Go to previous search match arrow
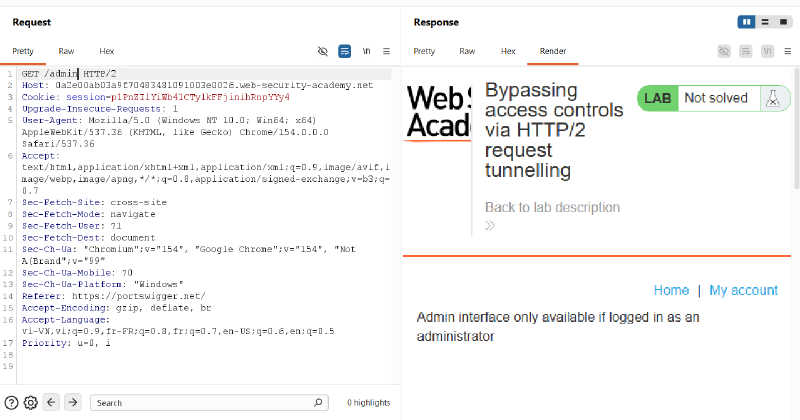Viewport: 800px width, 420px height. coord(51,402)
